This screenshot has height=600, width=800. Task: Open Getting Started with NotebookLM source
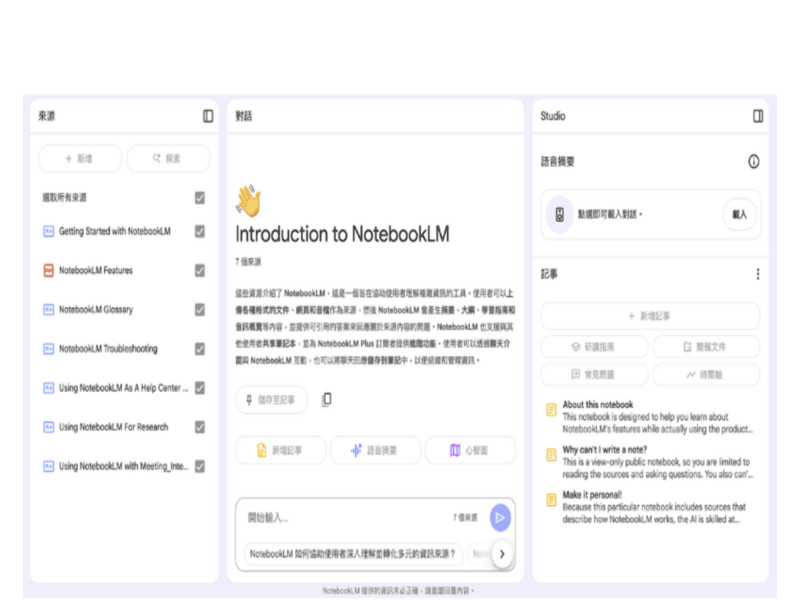point(115,232)
